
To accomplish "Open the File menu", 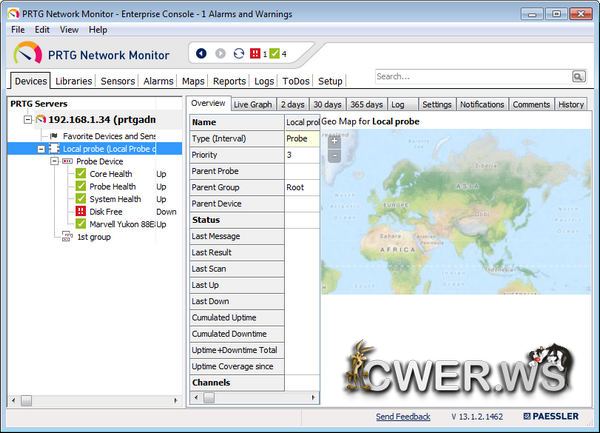I will click(18, 30).
